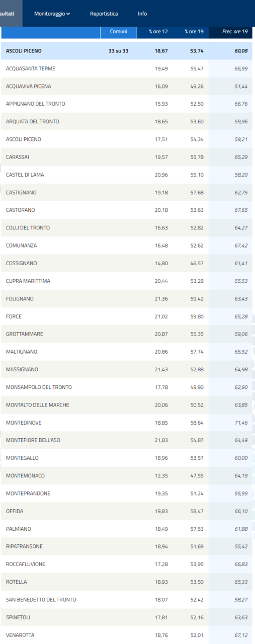Open OFFIDA municipality row
This screenshot has height=644, width=255.
[x=127, y=511]
